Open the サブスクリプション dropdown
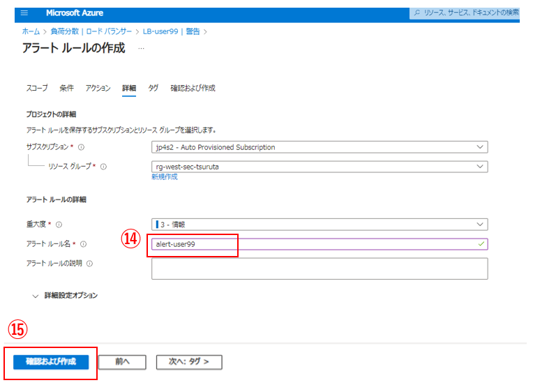This screenshot has height=392, width=533. point(320,147)
